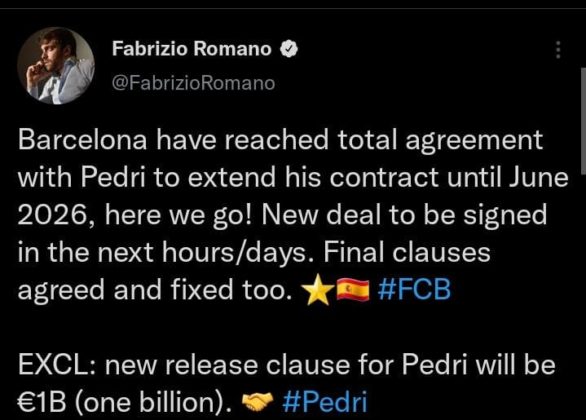Click the "2026," year text
The height and width of the screenshot is (420, 586).
click(57, 215)
